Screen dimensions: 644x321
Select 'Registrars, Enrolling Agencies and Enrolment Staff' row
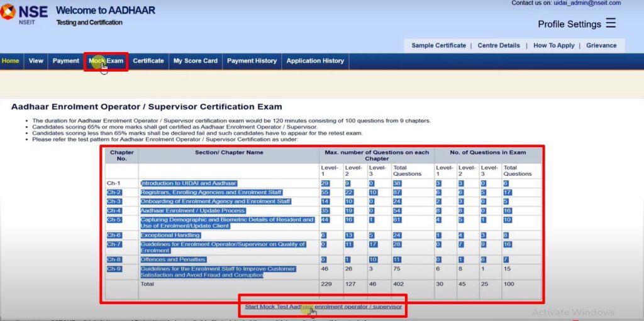pos(211,192)
